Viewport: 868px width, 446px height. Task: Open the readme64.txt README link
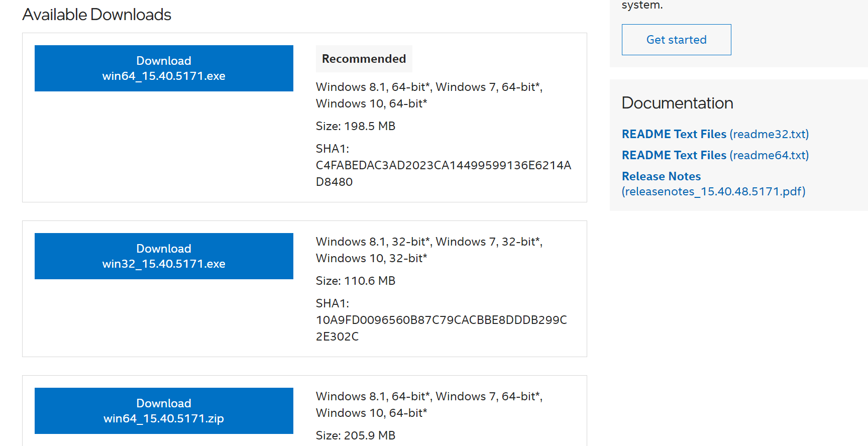(715, 155)
